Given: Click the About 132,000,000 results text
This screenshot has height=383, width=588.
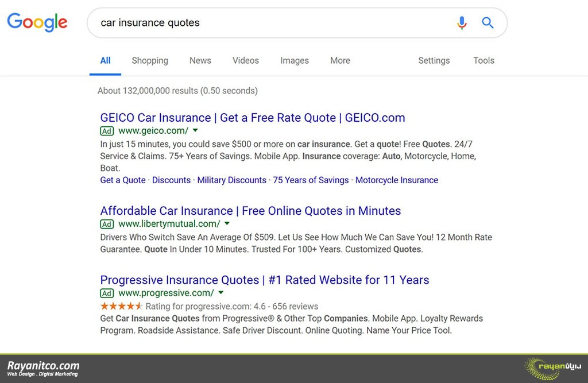Looking at the screenshot, I should (177, 91).
